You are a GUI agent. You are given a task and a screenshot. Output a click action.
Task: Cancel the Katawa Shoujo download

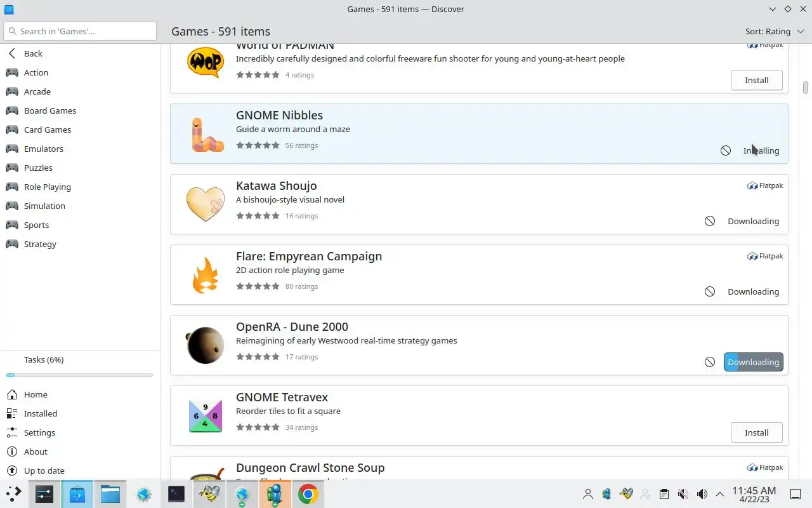(710, 221)
